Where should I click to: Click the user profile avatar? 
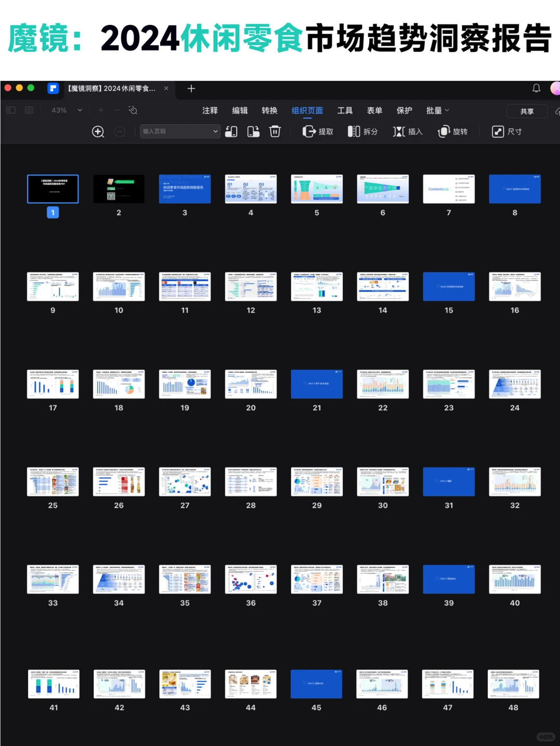pyautogui.click(x=555, y=88)
